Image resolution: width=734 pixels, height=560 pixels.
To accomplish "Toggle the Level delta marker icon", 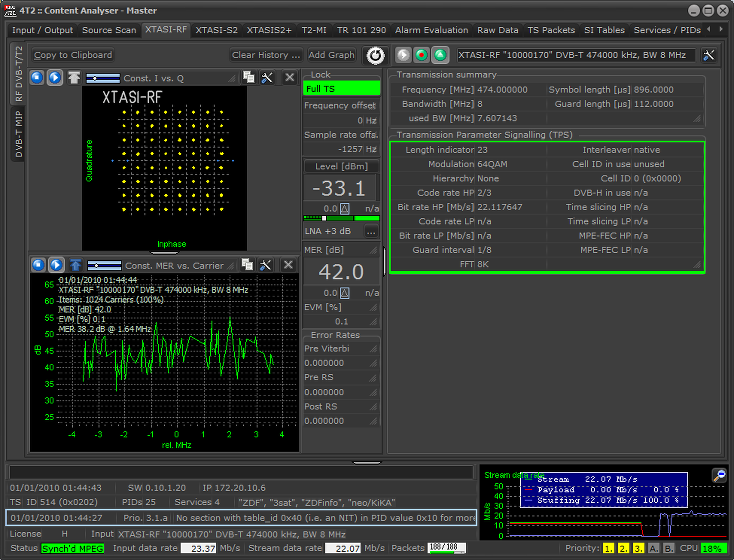I will tap(345, 208).
